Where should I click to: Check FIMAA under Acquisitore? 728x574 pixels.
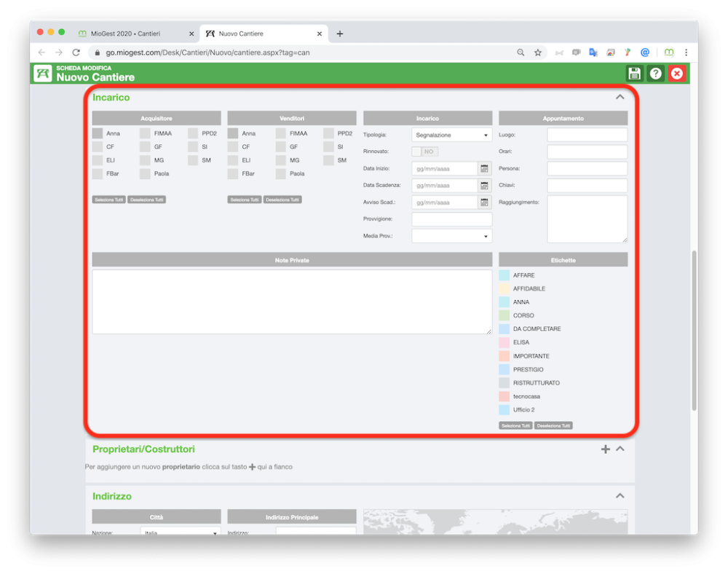pyautogui.click(x=145, y=133)
